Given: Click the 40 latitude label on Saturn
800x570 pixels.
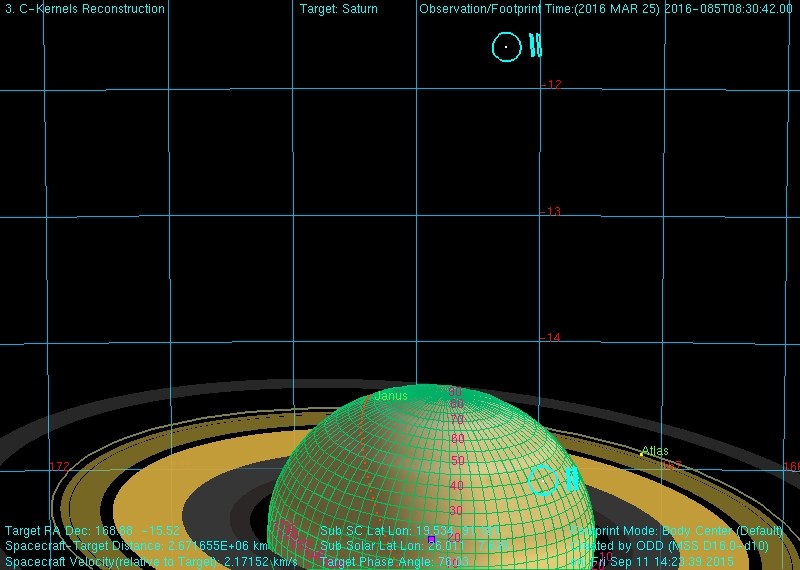Looking at the screenshot, I should coord(457,485).
